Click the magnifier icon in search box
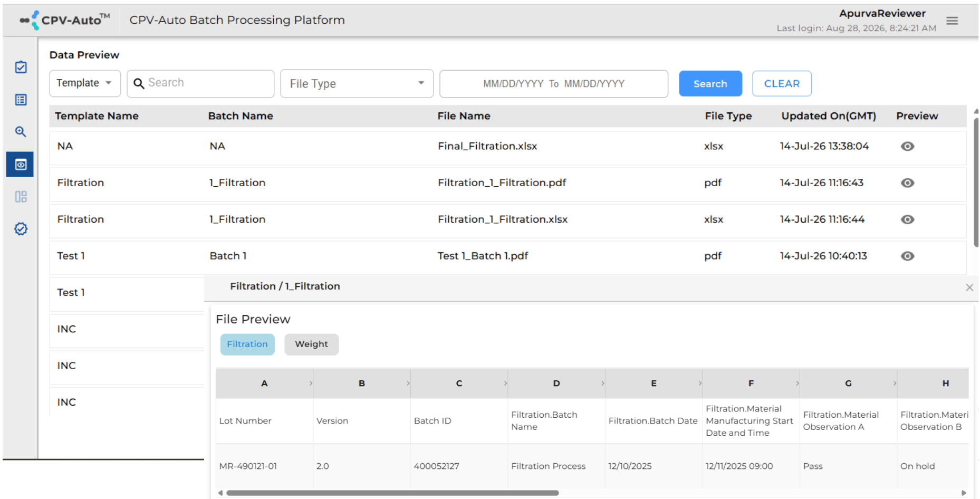Image resolution: width=980 pixels, height=499 pixels. (139, 83)
